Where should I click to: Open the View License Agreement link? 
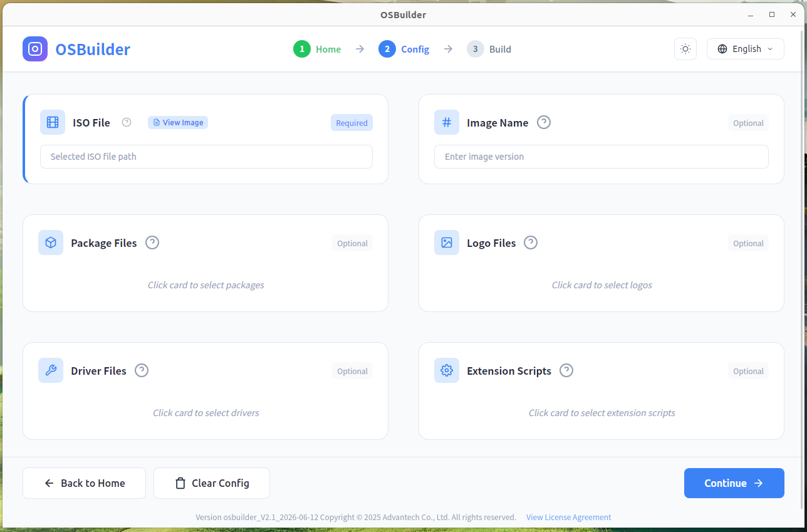click(569, 518)
